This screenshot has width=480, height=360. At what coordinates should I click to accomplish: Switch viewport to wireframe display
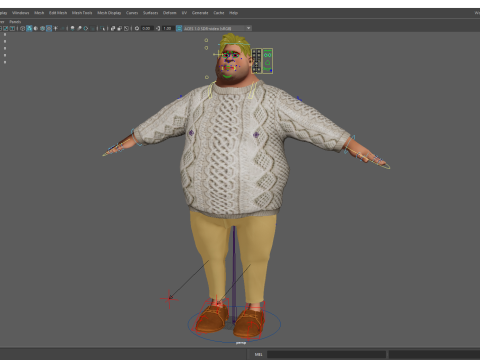(x=22, y=28)
